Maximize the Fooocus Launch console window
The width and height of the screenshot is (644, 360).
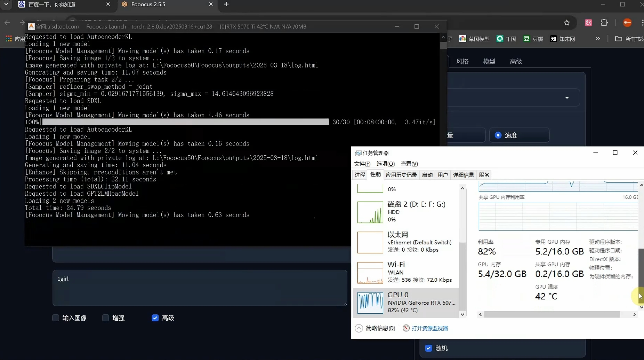(417, 26)
